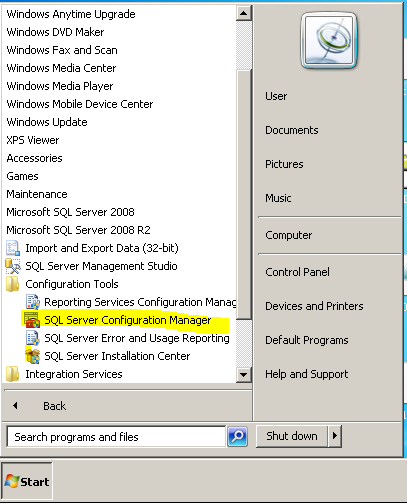Select Import and Export Data (32-bit) text
This screenshot has width=407, height=503.
[x=102, y=248]
